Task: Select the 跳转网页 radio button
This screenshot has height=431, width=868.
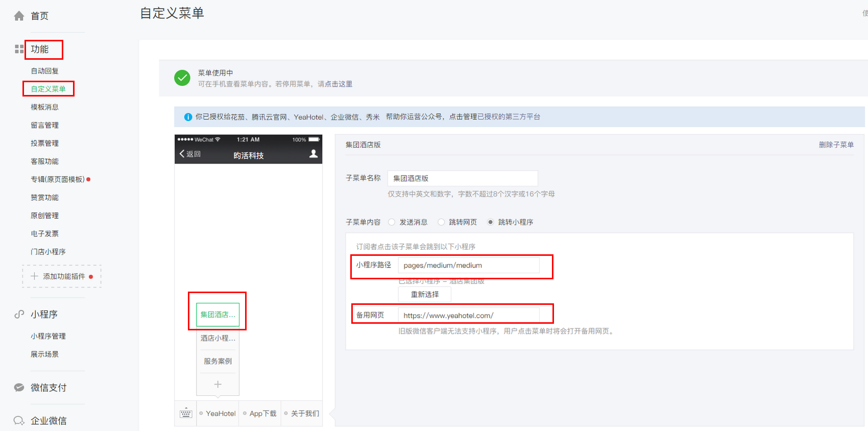Action: click(441, 222)
